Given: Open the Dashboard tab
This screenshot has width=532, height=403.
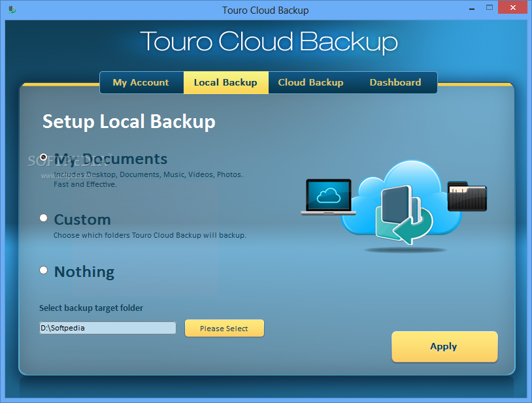Looking at the screenshot, I should click(x=395, y=82).
